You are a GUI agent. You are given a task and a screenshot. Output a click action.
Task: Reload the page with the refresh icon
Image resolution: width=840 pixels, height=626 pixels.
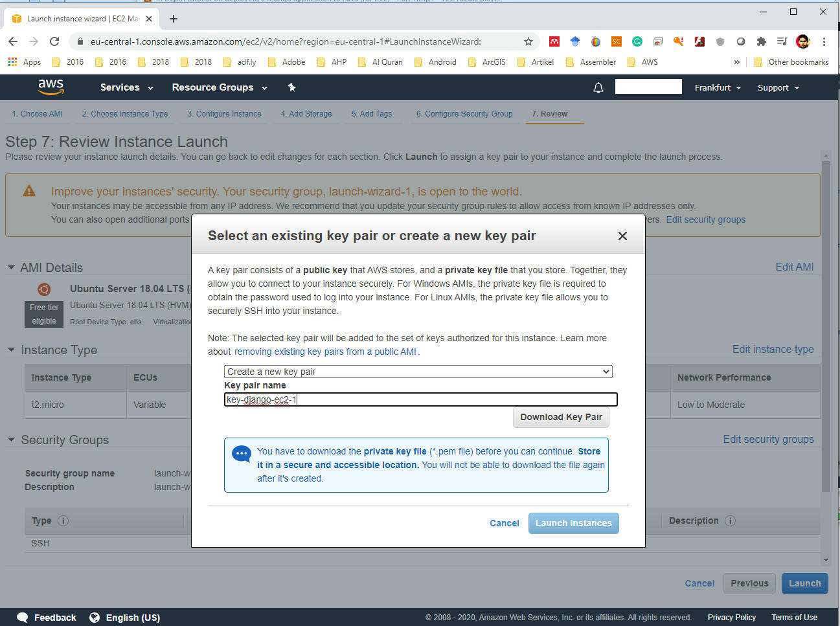tap(54, 41)
